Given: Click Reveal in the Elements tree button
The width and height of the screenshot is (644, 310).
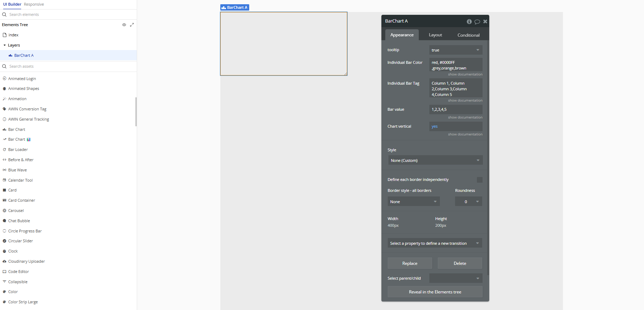Looking at the screenshot, I should click(435, 292).
